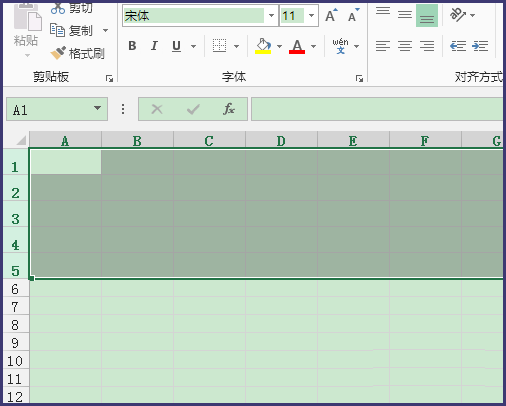
Task: Click the Cancel (X) formula bar button
Action: pyautogui.click(x=157, y=109)
